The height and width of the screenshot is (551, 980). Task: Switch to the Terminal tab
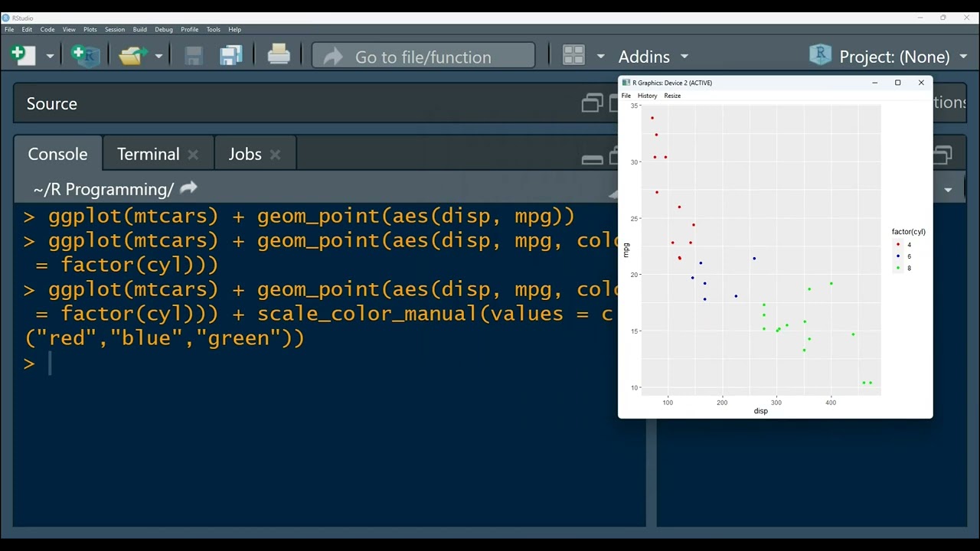148,154
